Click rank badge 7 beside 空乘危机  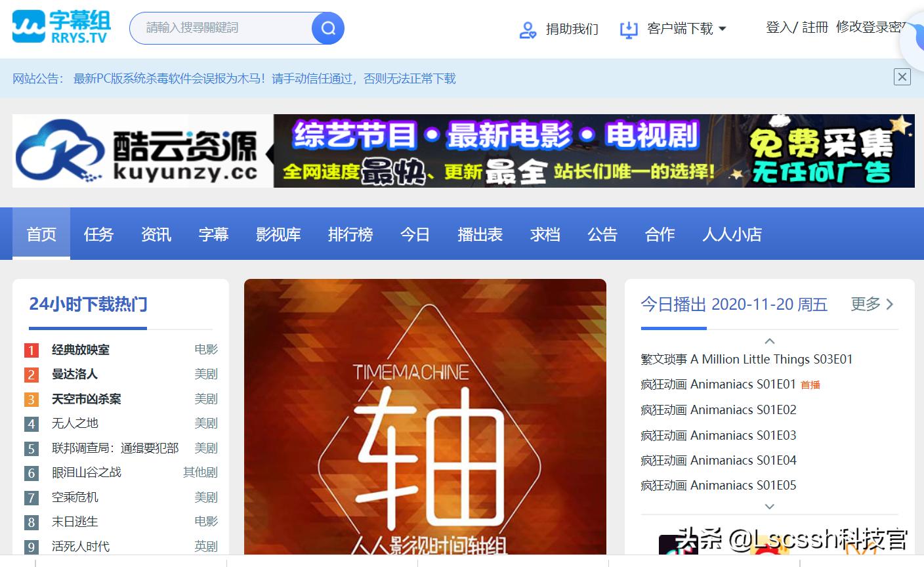31,498
